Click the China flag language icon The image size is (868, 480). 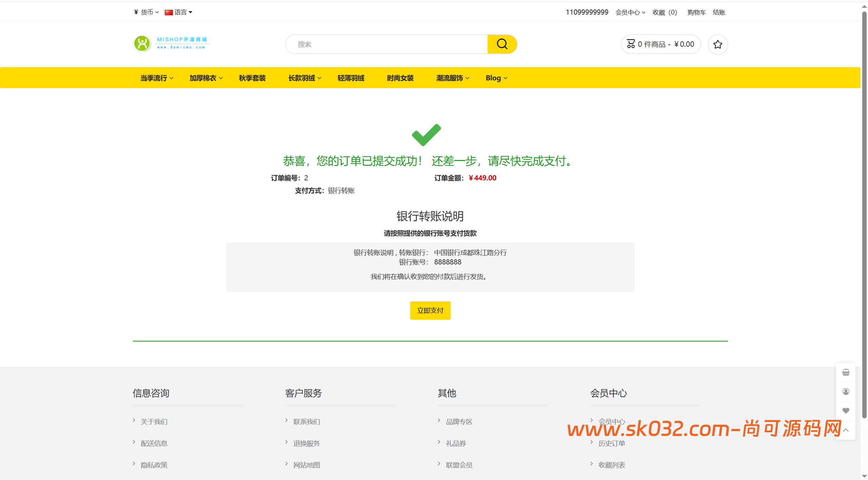click(169, 12)
